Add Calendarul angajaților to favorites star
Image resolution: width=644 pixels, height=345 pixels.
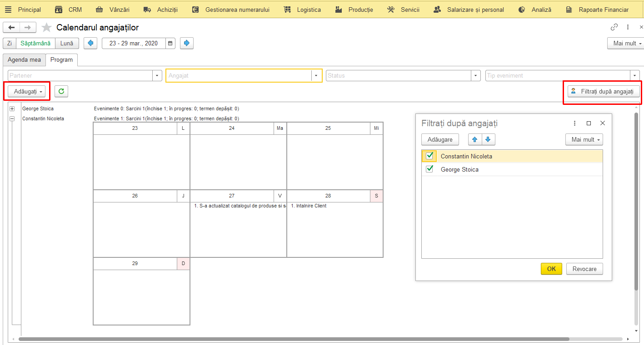point(46,28)
